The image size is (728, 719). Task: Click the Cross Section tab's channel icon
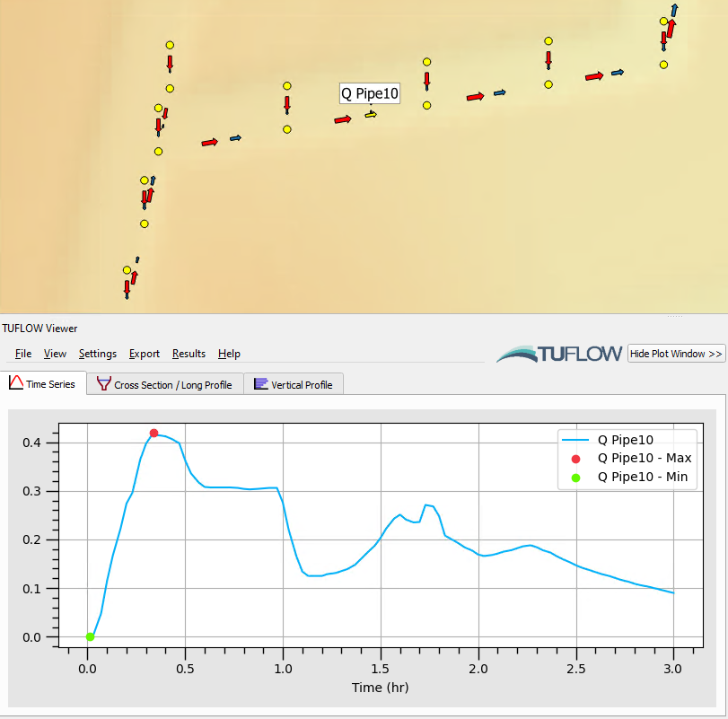[x=104, y=384]
